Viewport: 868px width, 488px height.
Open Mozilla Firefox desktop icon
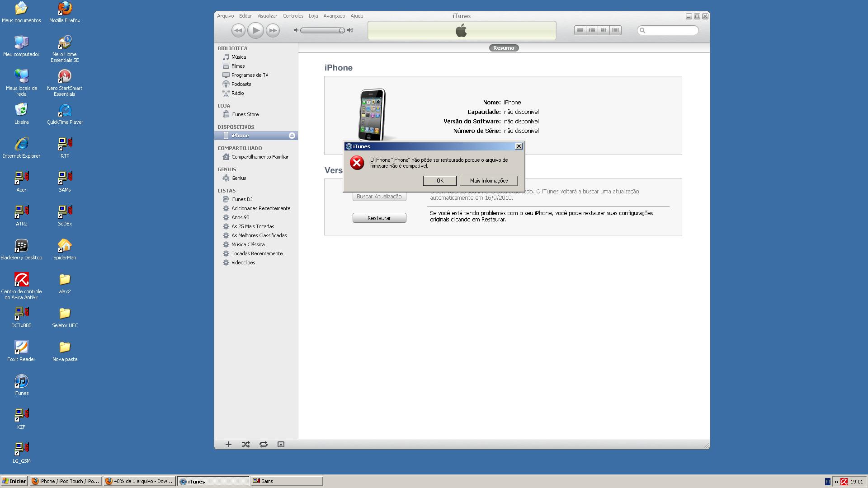click(x=65, y=12)
